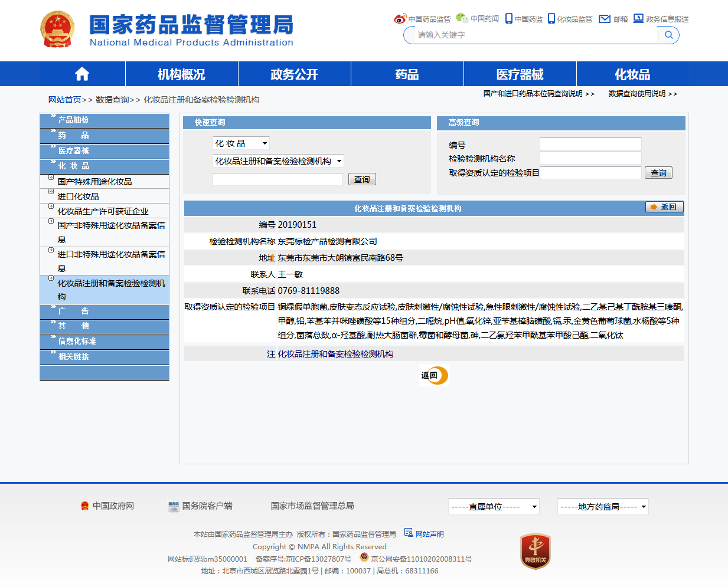The width and height of the screenshot is (728, 587).
Task: Select 国产特殊用途化妆品 in sidebar
Action: click(94, 182)
